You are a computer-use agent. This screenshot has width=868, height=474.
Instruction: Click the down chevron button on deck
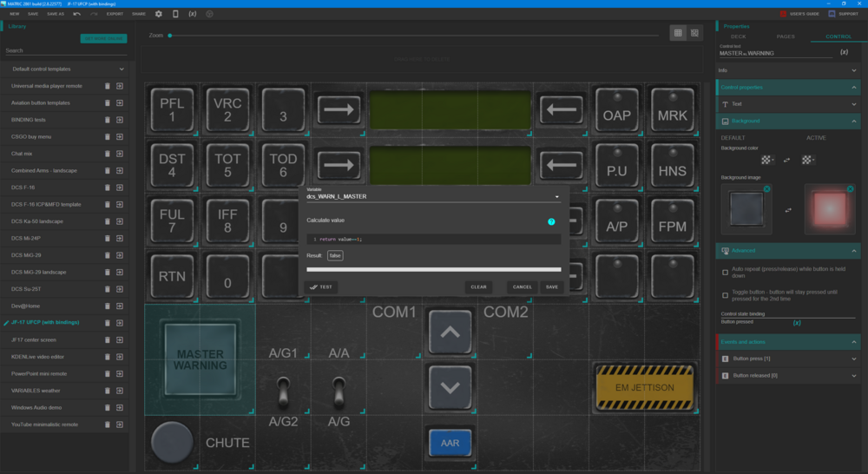coord(450,387)
